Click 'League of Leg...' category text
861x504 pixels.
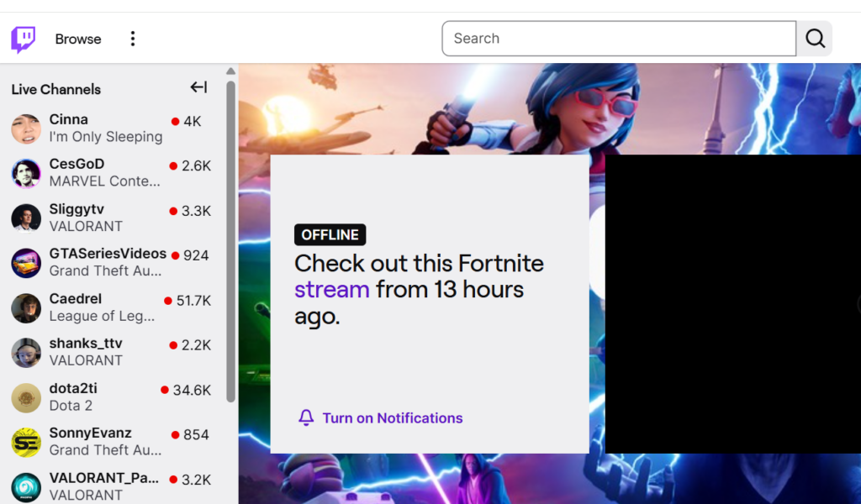click(102, 316)
